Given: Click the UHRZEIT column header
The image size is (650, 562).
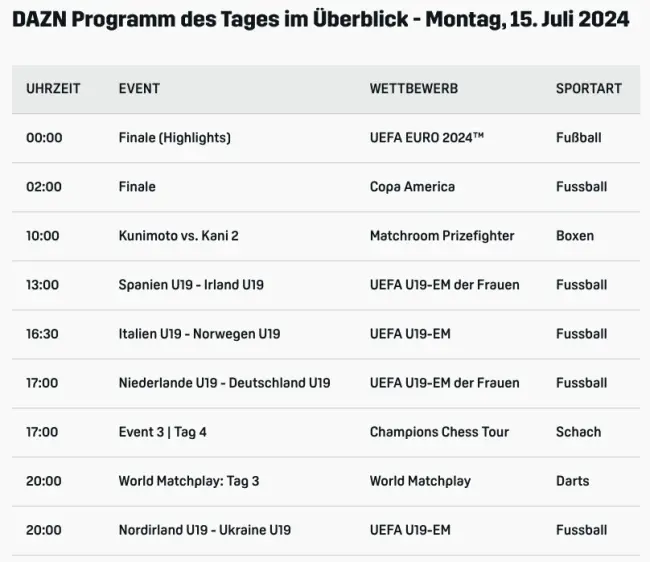Looking at the screenshot, I should pyautogui.click(x=53, y=88).
